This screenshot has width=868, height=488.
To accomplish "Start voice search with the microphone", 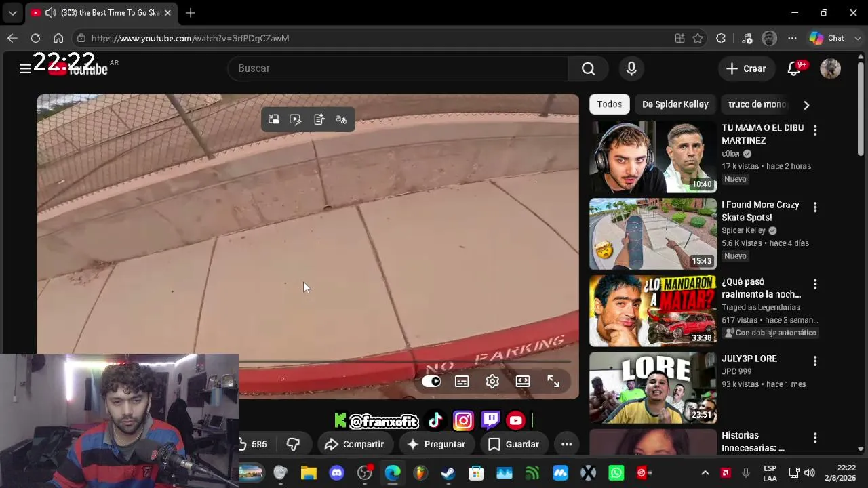I will click(631, 68).
